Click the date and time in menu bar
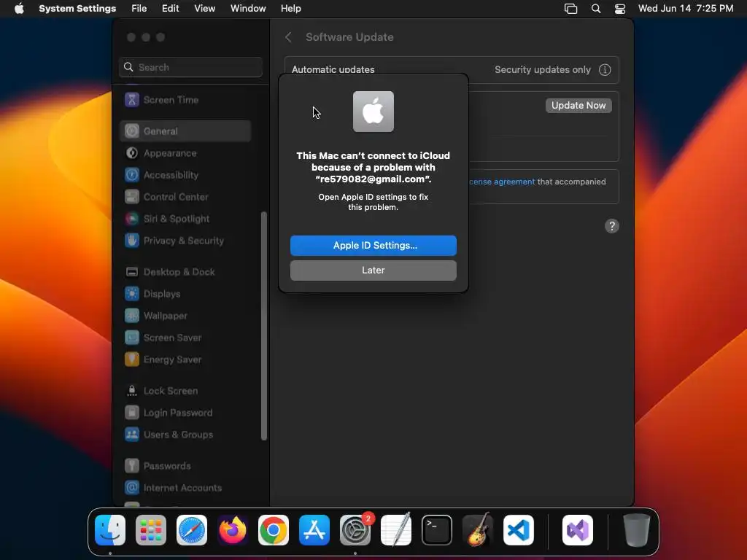Screen dimensions: 747x560 pyautogui.click(x=686, y=9)
